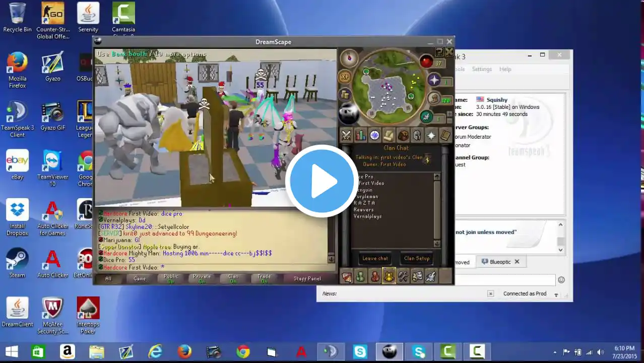Open Amazon from the taskbar
Image resolution: width=644 pixels, height=363 pixels.
(67, 351)
